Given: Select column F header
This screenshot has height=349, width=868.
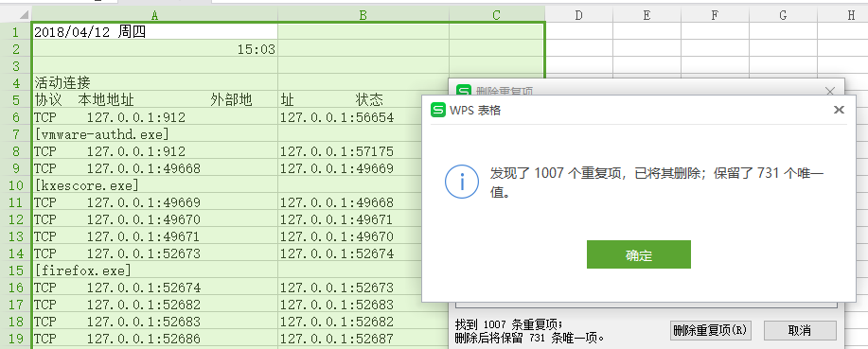Looking at the screenshot, I should tap(715, 15).
